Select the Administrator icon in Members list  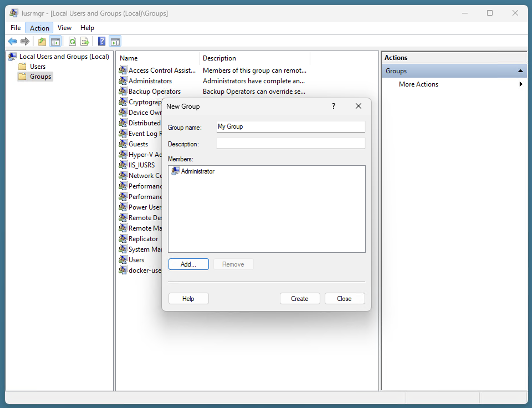click(175, 171)
